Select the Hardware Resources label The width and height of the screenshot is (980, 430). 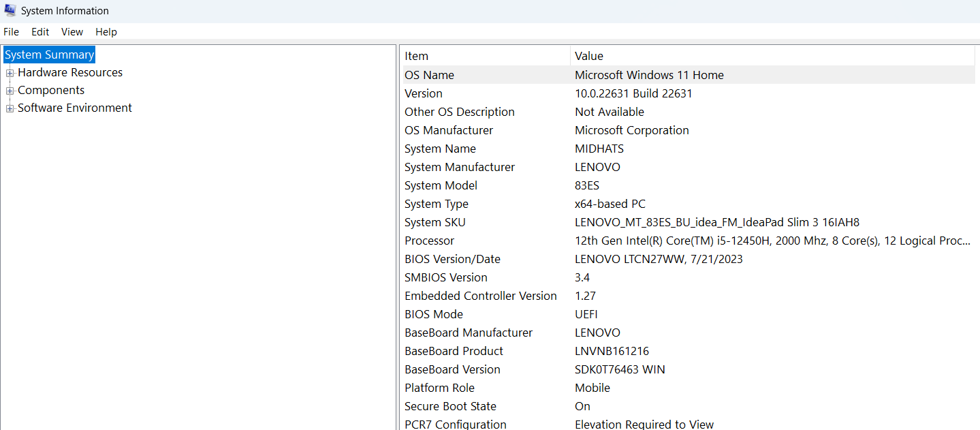tap(70, 72)
